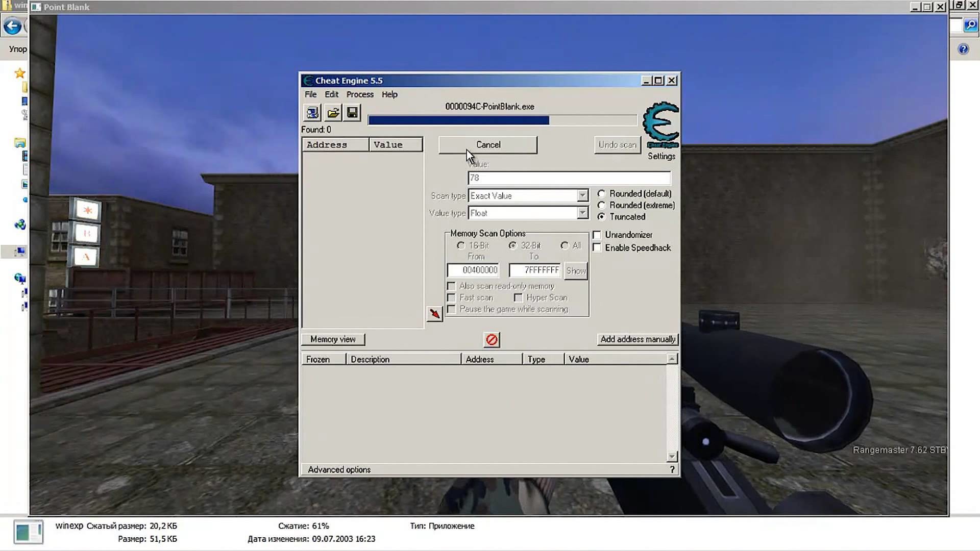The width and height of the screenshot is (980, 551).
Task: Select Truncated option
Action: [x=601, y=217]
